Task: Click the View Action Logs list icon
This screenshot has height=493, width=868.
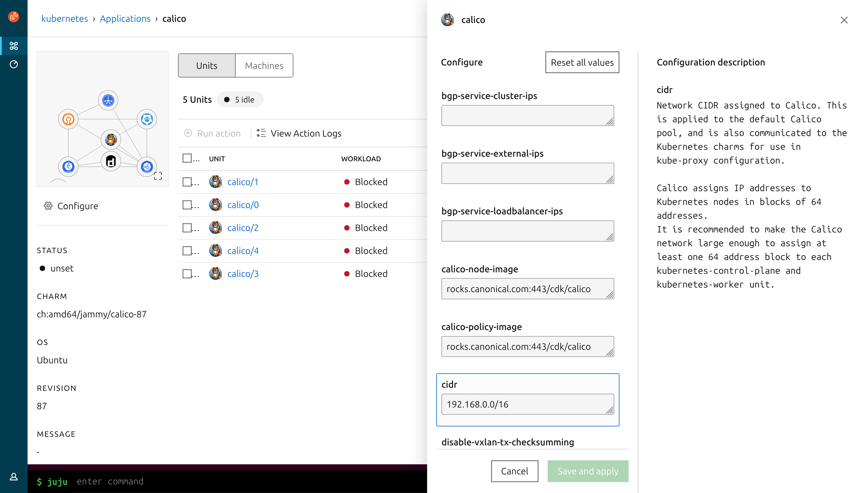Action: click(x=261, y=133)
